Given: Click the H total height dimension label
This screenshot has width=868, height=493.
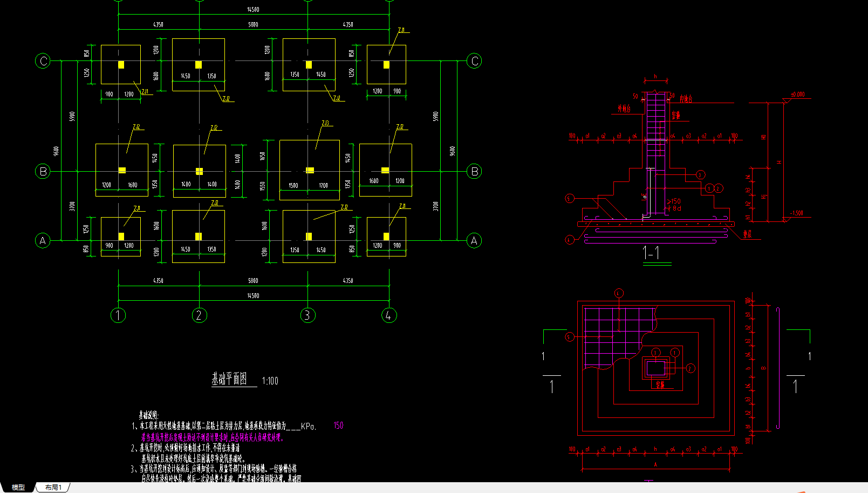Looking at the screenshot, I should (x=779, y=162).
